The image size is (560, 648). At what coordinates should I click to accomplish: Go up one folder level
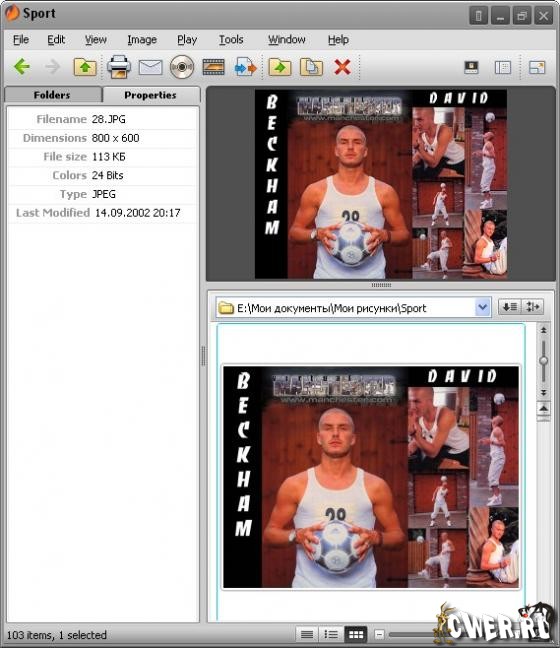click(x=85, y=67)
